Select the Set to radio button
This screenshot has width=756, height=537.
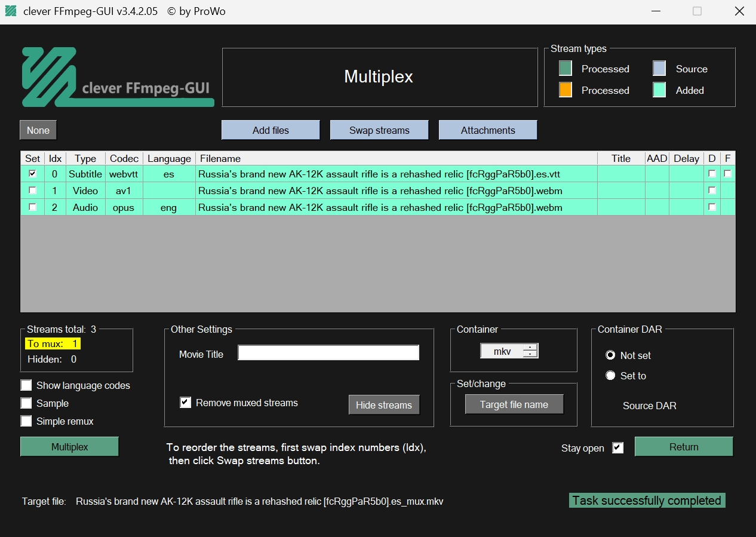(x=610, y=376)
